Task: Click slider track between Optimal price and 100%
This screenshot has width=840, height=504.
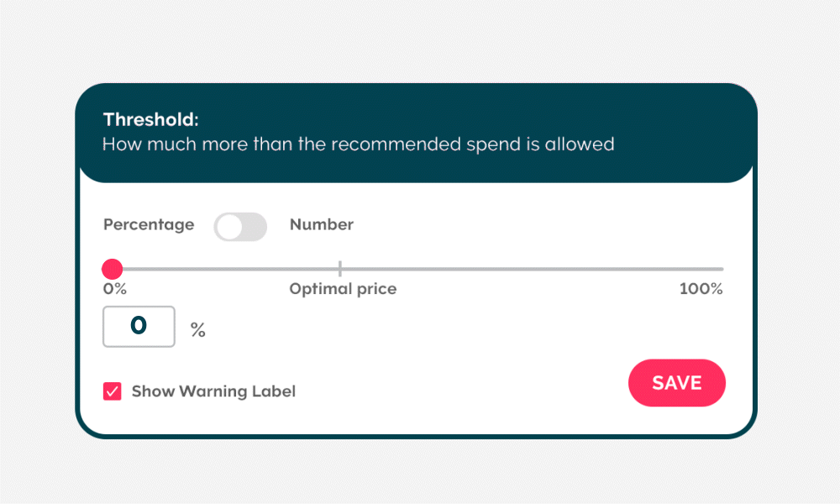Action: point(529,269)
